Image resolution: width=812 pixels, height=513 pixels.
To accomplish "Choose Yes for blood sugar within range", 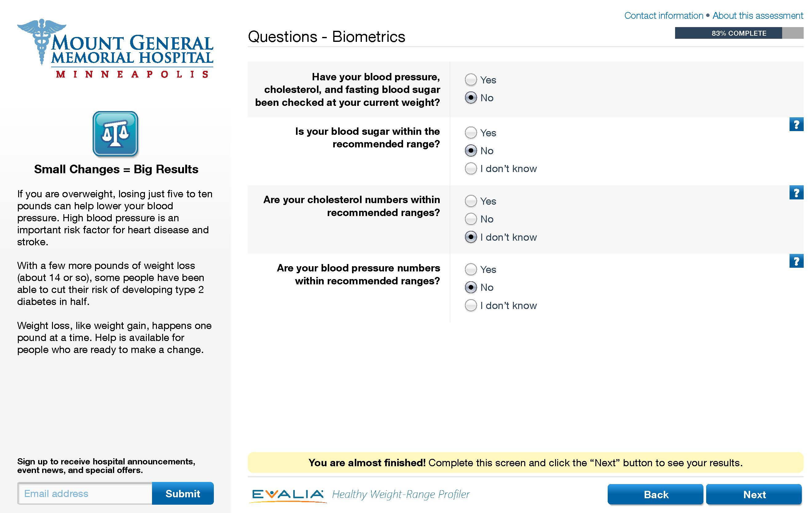I will click(x=471, y=133).
